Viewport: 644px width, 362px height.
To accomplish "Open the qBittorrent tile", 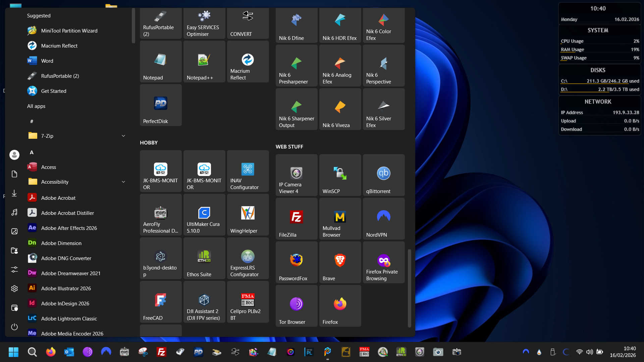I will pos(383,175).
